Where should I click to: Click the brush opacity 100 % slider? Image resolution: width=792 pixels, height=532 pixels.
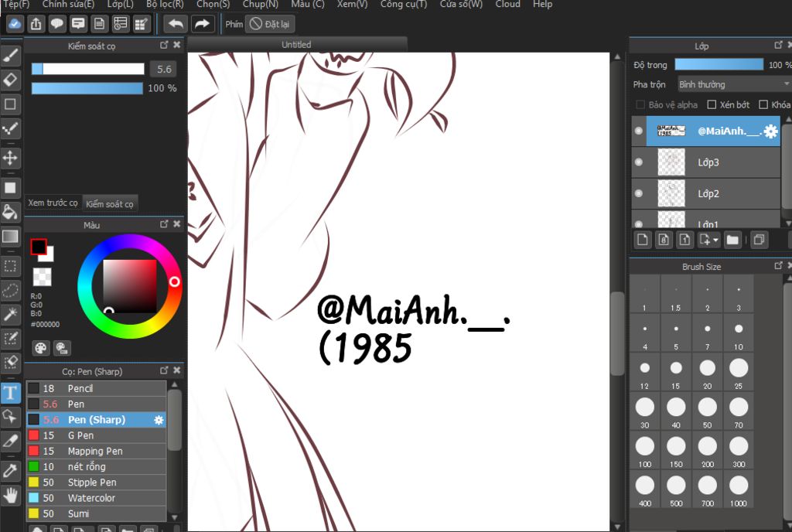tap(87, 88)
